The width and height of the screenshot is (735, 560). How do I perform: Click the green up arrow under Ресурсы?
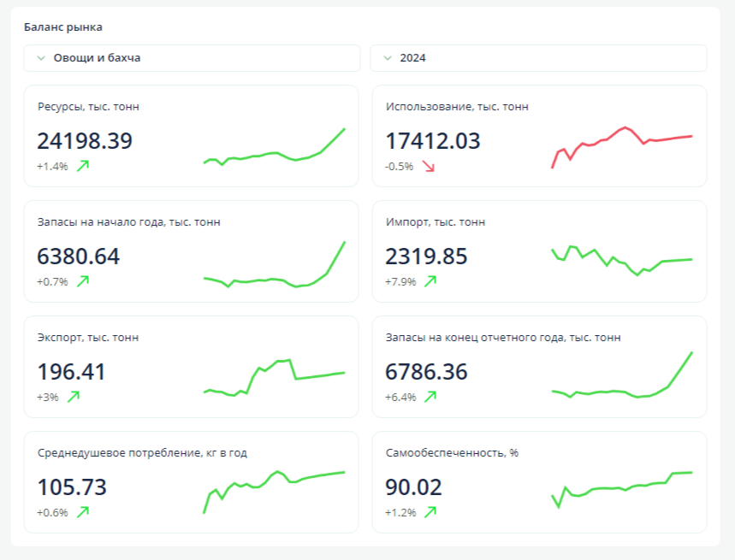tap(83, 166)
